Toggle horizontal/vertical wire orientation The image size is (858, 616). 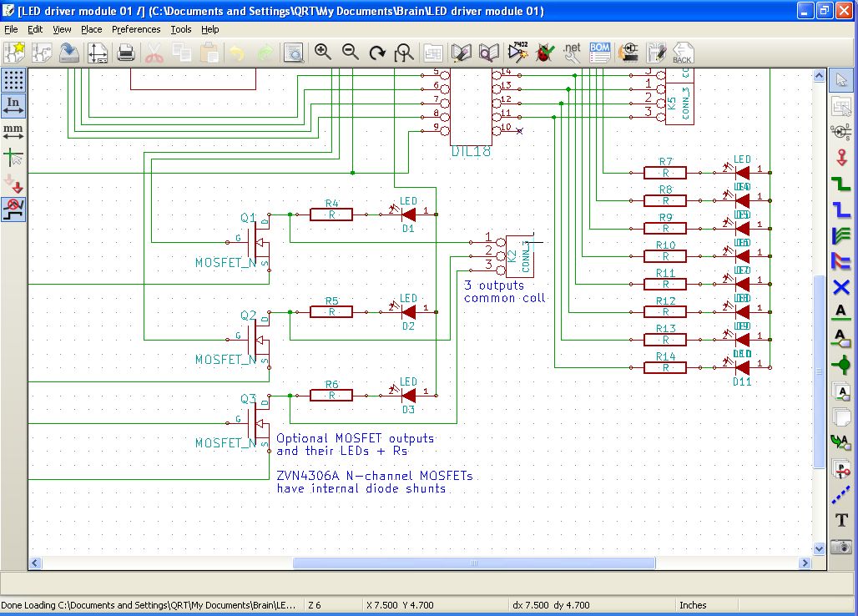coord(13,209)
